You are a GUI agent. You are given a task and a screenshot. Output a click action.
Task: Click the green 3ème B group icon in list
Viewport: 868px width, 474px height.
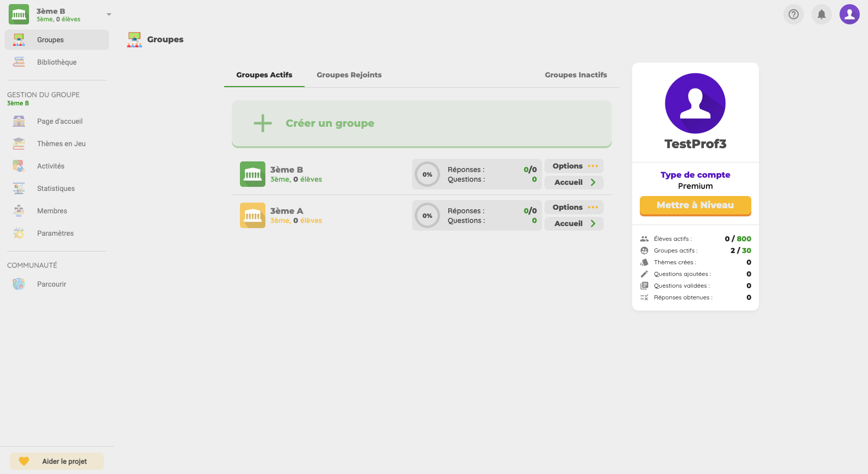pyautogui.click(x=253, y=174)
